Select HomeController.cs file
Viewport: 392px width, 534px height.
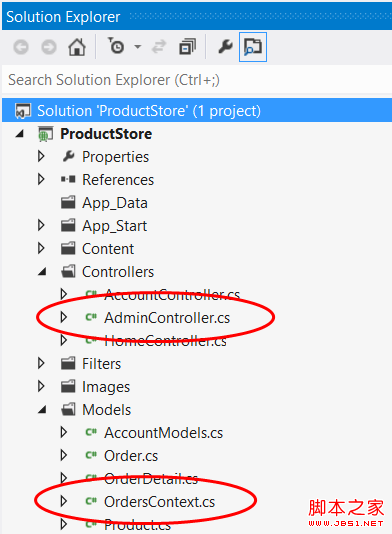click(165, 341)
